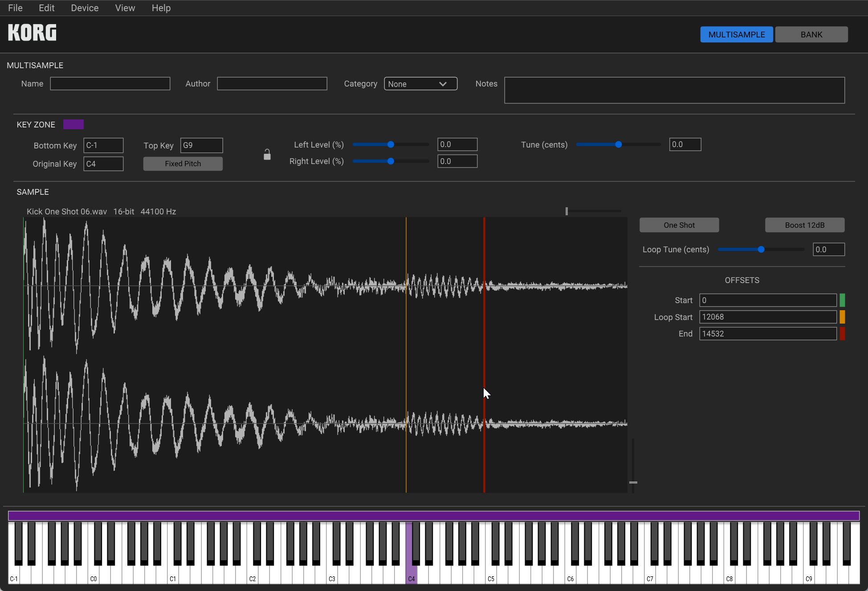Click the purple key zone range bar

(434, 516)
